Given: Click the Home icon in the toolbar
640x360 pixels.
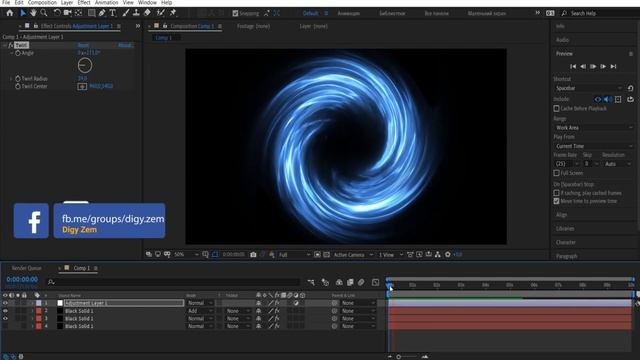Looking at the screenshot, I should coord(9,13).
